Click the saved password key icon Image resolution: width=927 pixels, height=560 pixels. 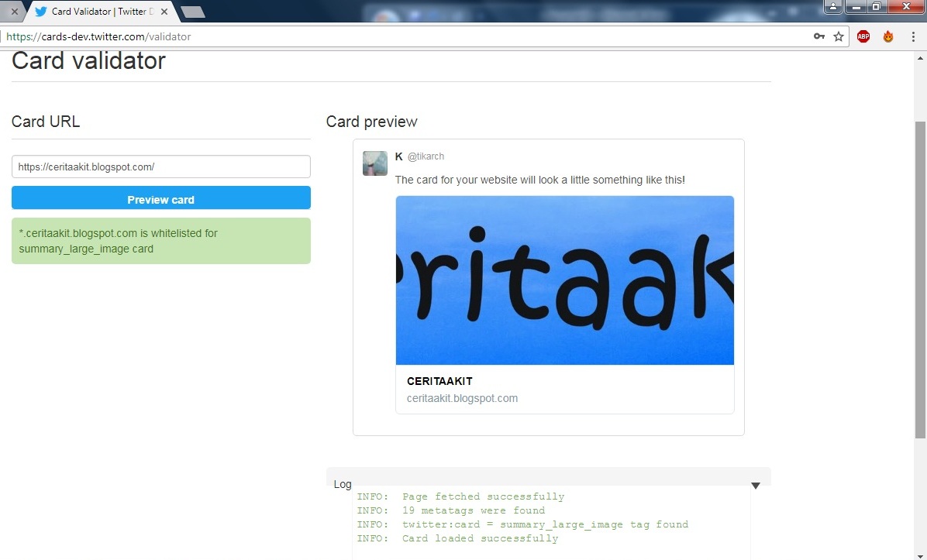[x=818, y=36]
